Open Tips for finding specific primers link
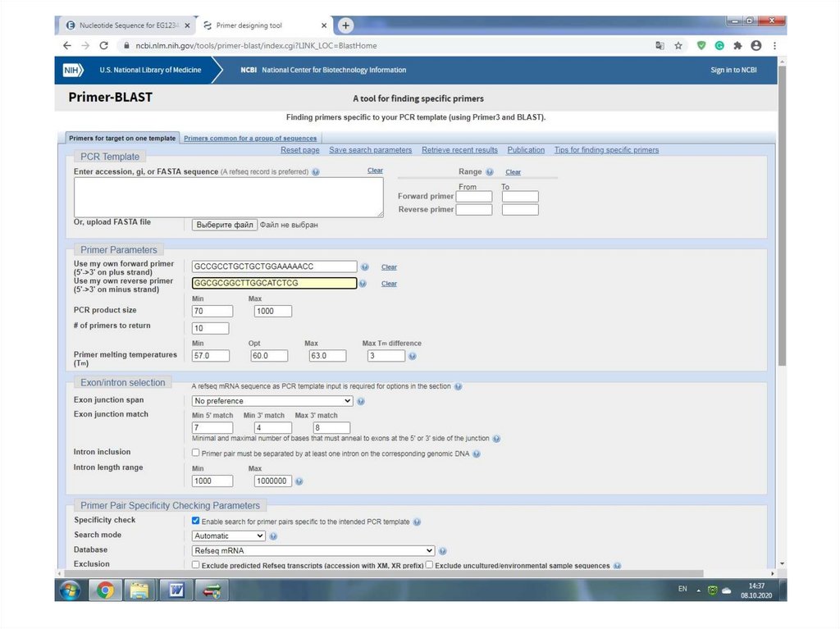 pos(606,150)
